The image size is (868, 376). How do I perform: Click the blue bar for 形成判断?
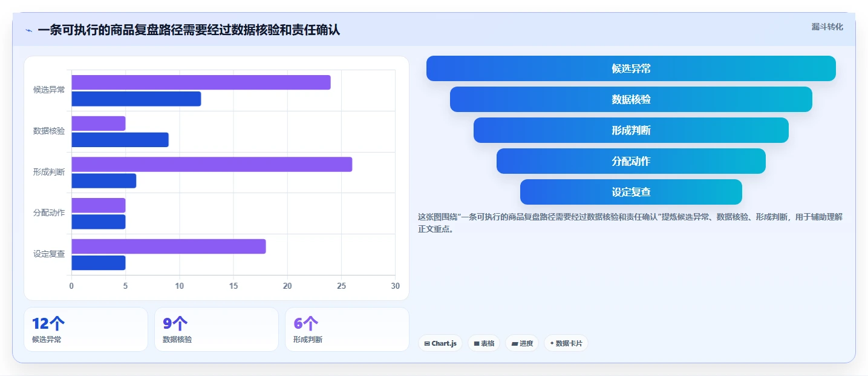[x=104, y=181]
